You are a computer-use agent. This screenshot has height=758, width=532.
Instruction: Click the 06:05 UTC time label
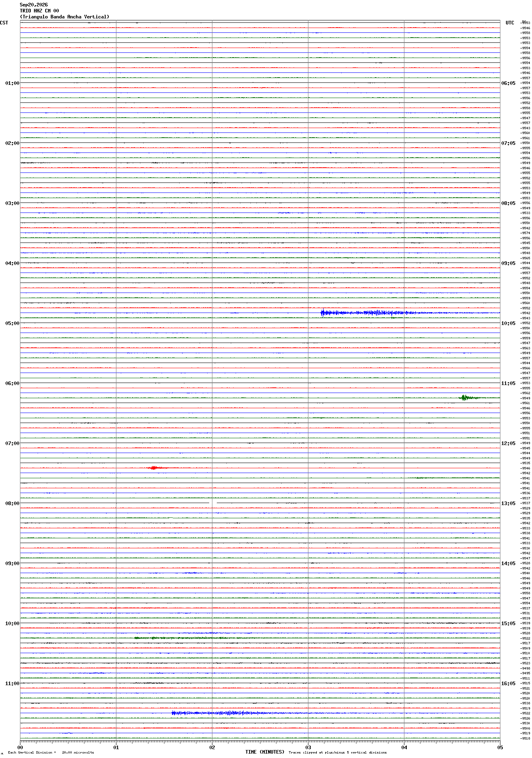[x=508, y=83]
